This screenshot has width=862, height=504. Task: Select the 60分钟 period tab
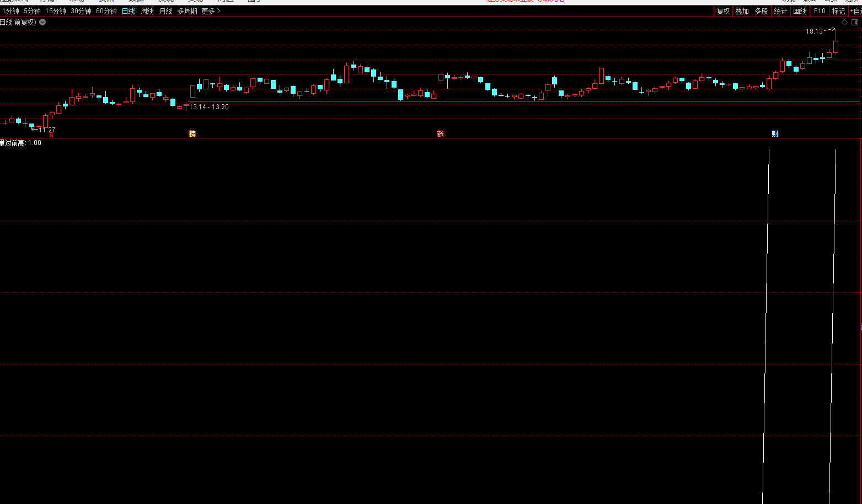[x=106, y=11]
